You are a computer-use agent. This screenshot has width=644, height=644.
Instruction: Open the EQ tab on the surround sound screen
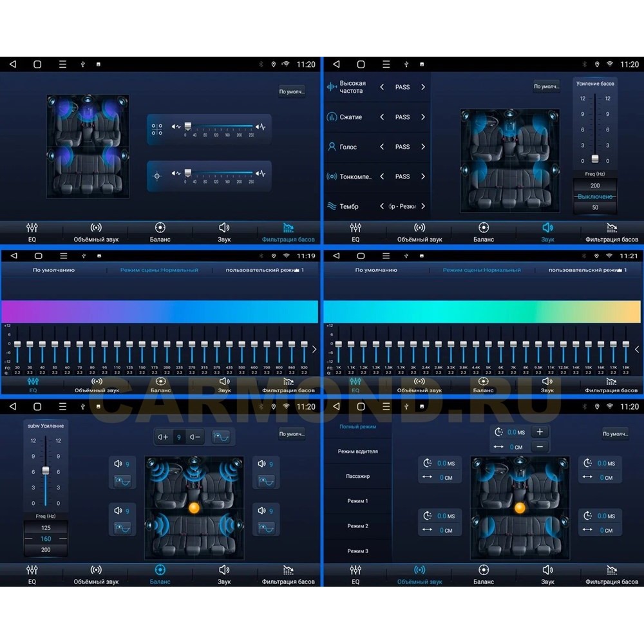pos(355,574)
